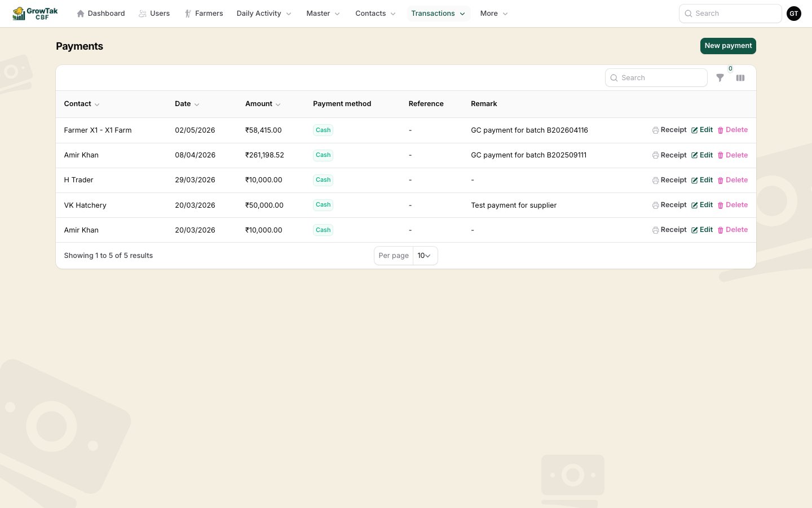Click the date 02/05/2026
This screenshot has width=812, height=508.
point(195,130)
